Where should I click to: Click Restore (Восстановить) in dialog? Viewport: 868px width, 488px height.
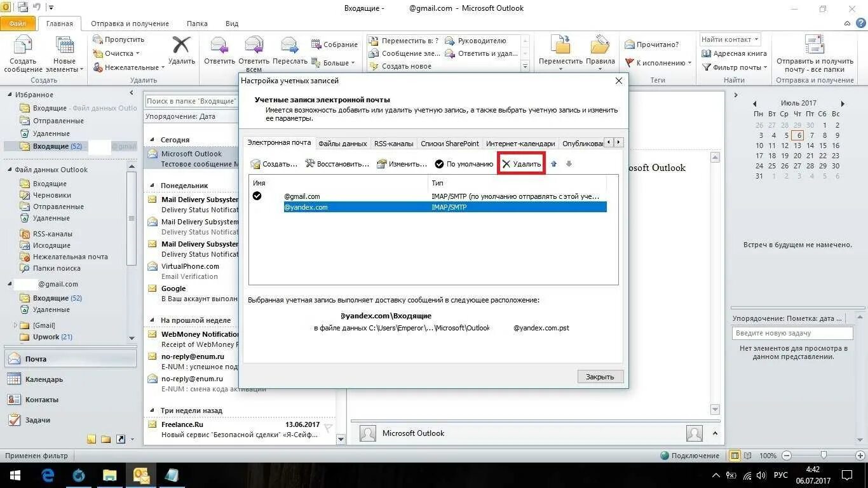(337, 164)
